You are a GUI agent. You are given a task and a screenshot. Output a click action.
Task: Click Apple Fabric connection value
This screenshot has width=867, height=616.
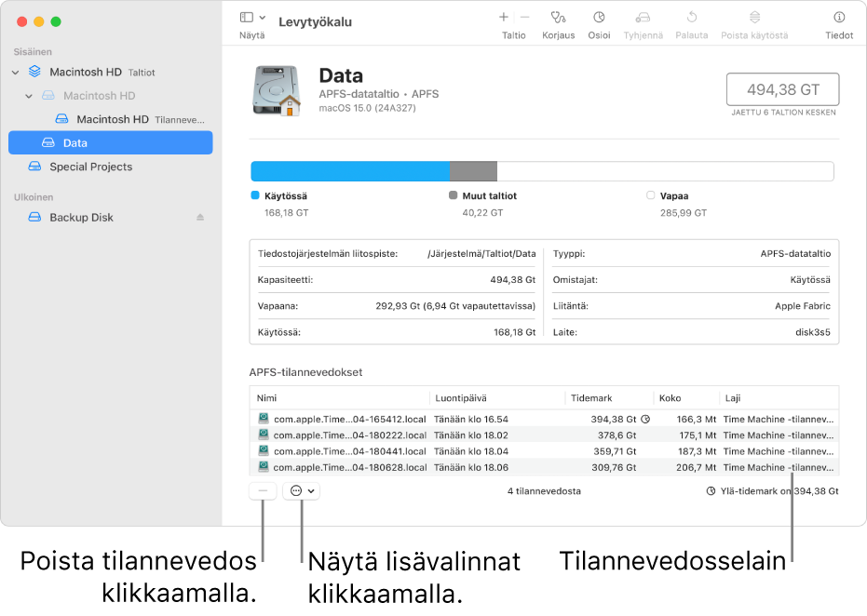pos(803,306)
